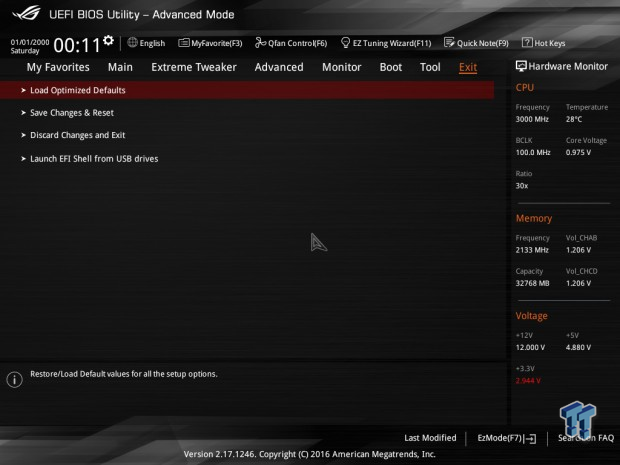Switch to the Main tab

(x=120, y=67)
